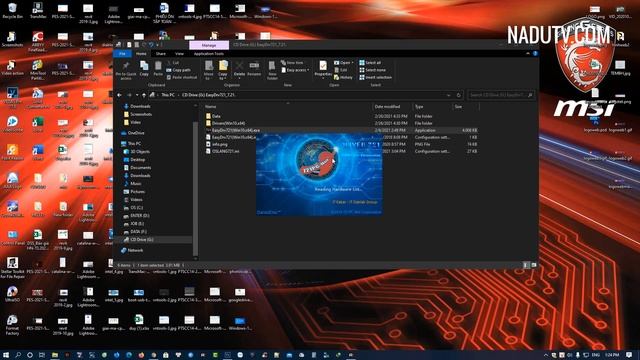Open OS (C:) drive in navigation pane

(136, 208)
